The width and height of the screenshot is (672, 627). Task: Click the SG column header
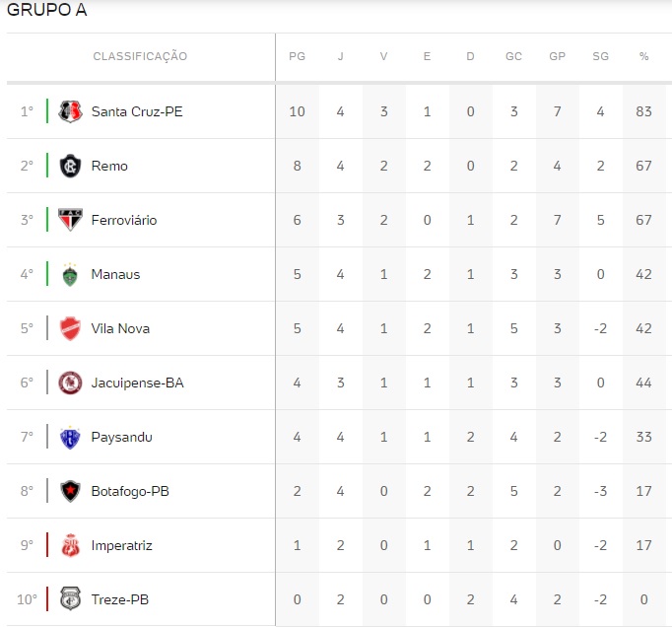point(600,56)
